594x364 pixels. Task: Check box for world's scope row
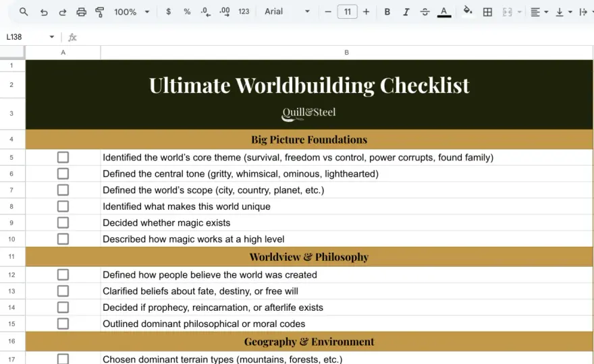click(63, 190)
